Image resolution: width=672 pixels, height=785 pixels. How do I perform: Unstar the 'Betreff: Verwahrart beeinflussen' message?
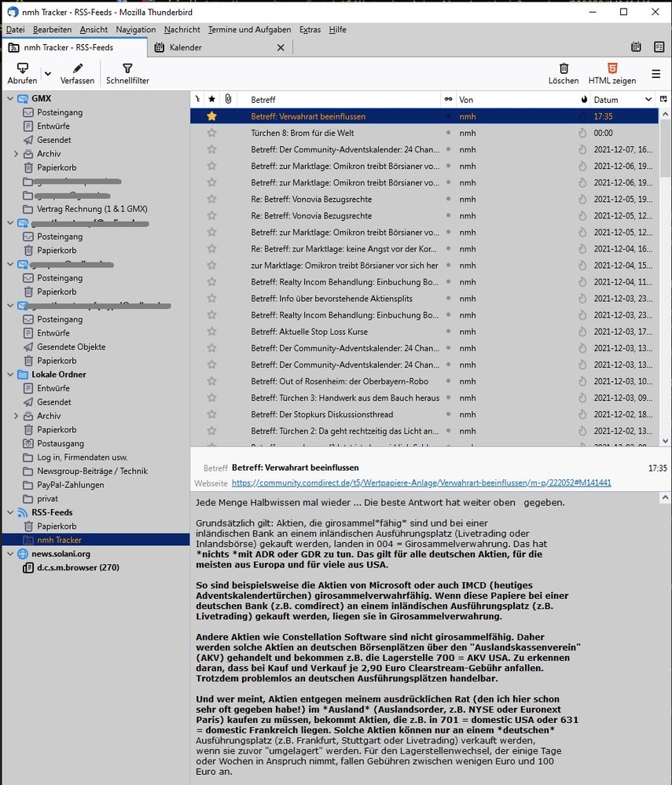211,116
